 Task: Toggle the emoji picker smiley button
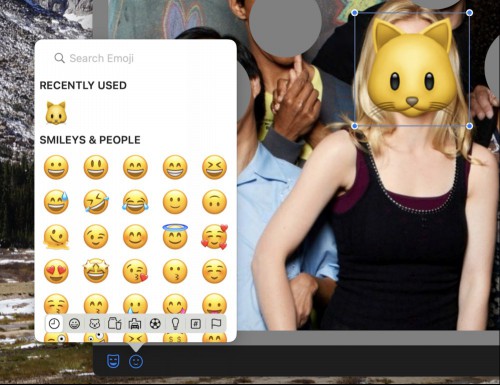click(x=136, y=361)
